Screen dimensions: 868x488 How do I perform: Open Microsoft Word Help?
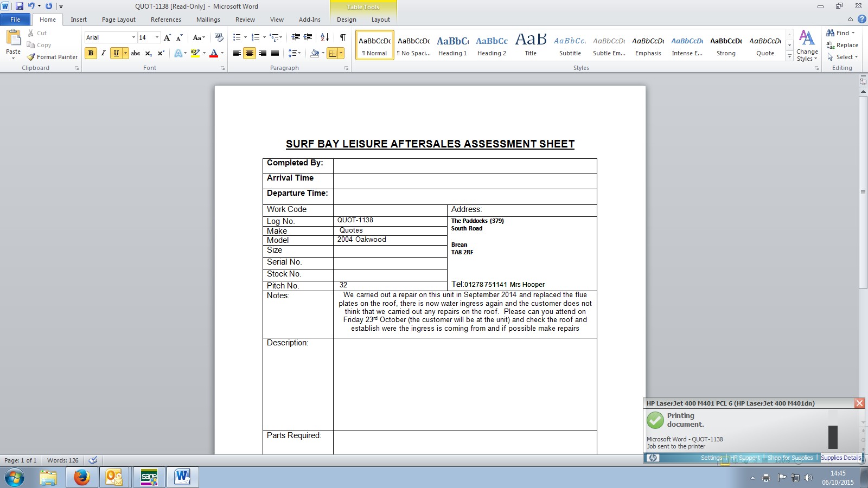[862, 19]
